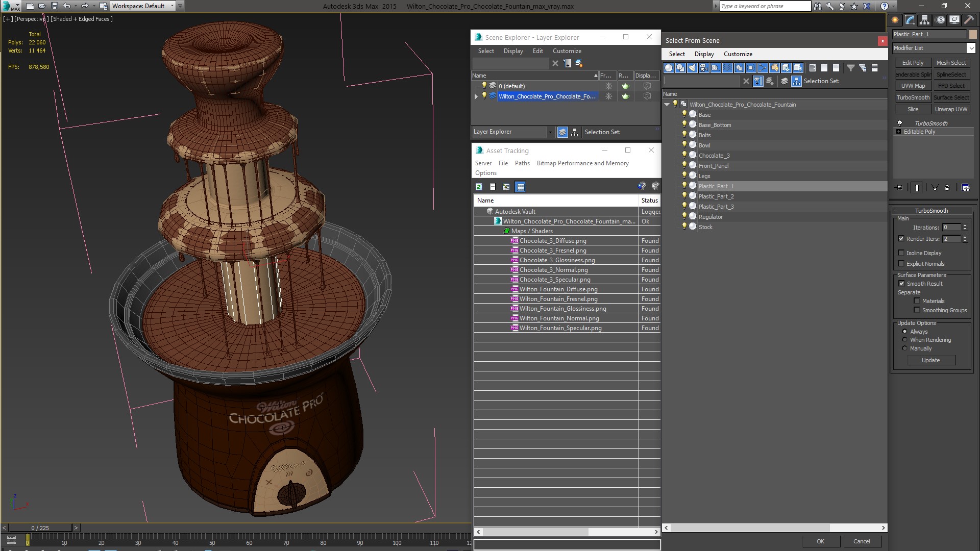Image resolution: width=980 pixels, height=551 pixels.
Task: Toggle the display cameras filter
Action: point(704,68)
